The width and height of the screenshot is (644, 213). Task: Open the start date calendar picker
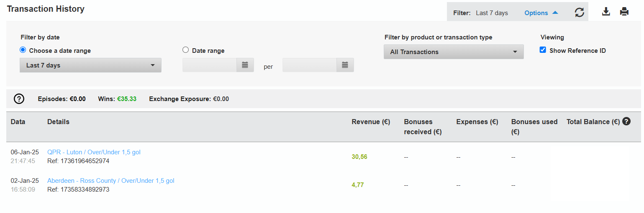[x=245, y=65]
